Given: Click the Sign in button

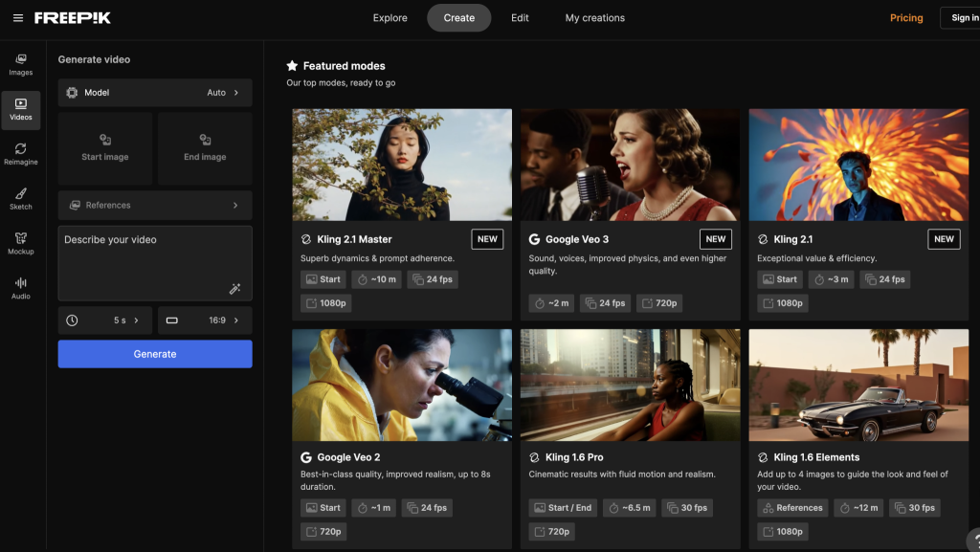Looking at the screenshot, I should (x=963, y=18).
